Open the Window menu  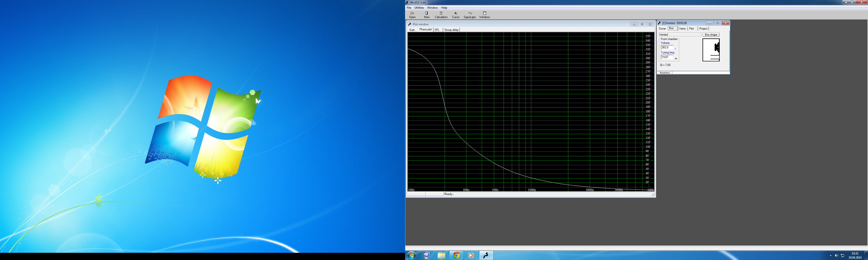coord(432,8)
